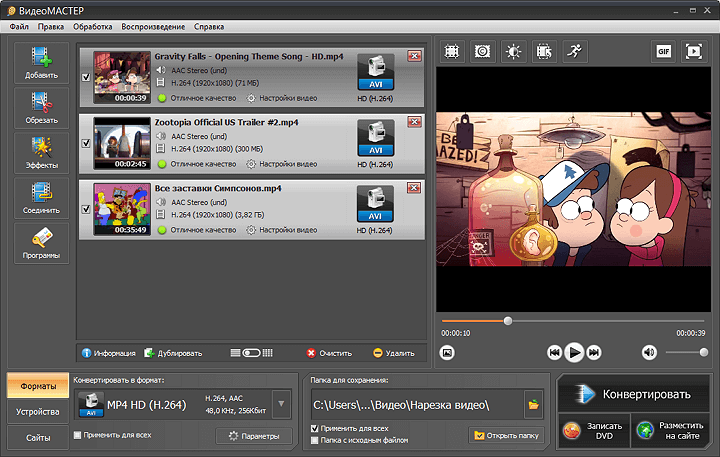Click the Добавить (add video) icon
The width and height of the screenshot is (720, 457).
click(x=41, y=62)
